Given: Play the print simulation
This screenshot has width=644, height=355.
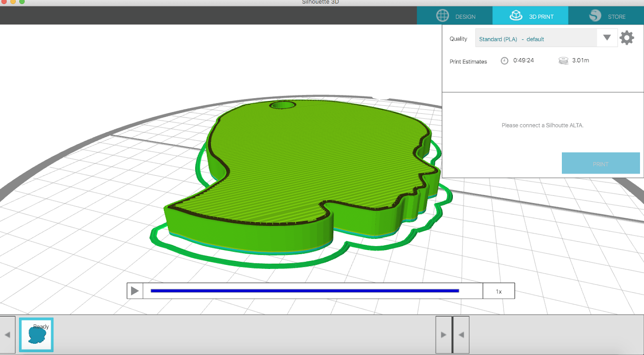Looking at the screenshot, I should point(135,291).
